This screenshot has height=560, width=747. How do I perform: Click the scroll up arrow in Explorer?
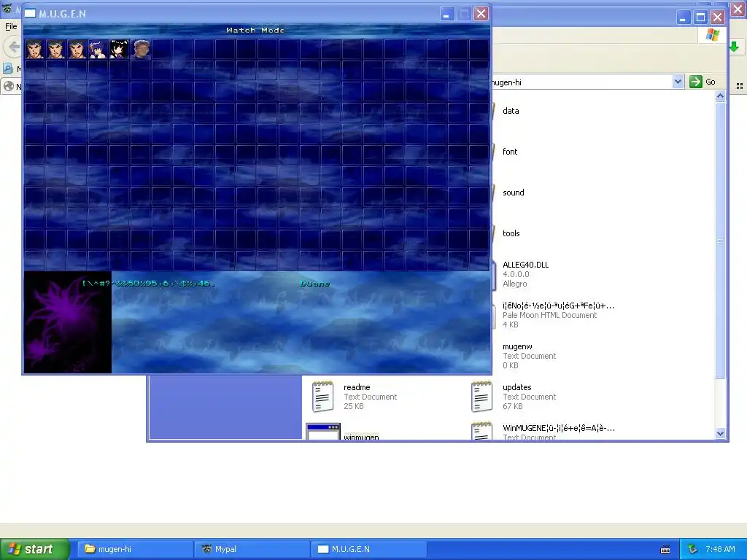[x=720, y=96]
